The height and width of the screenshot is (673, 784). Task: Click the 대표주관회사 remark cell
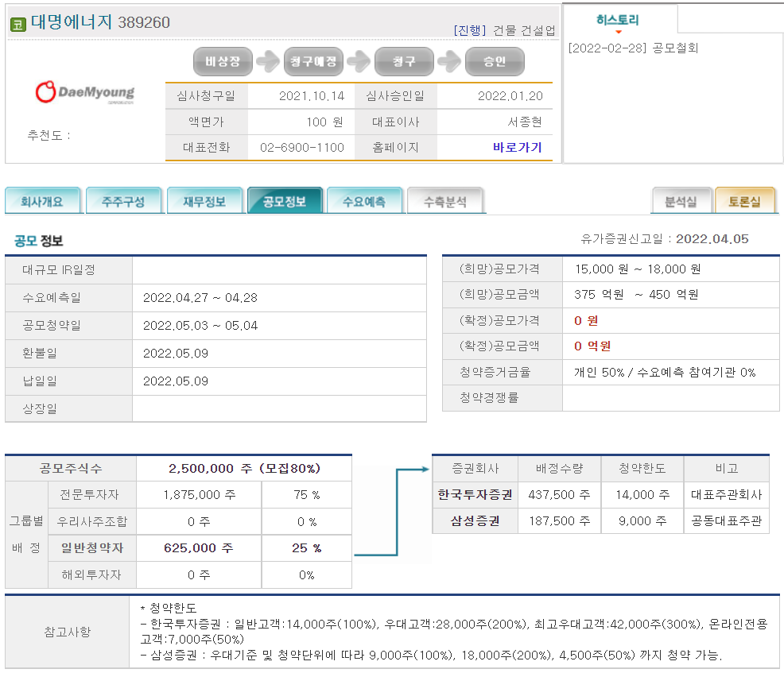pyautogui.click(x=727, y=495)
